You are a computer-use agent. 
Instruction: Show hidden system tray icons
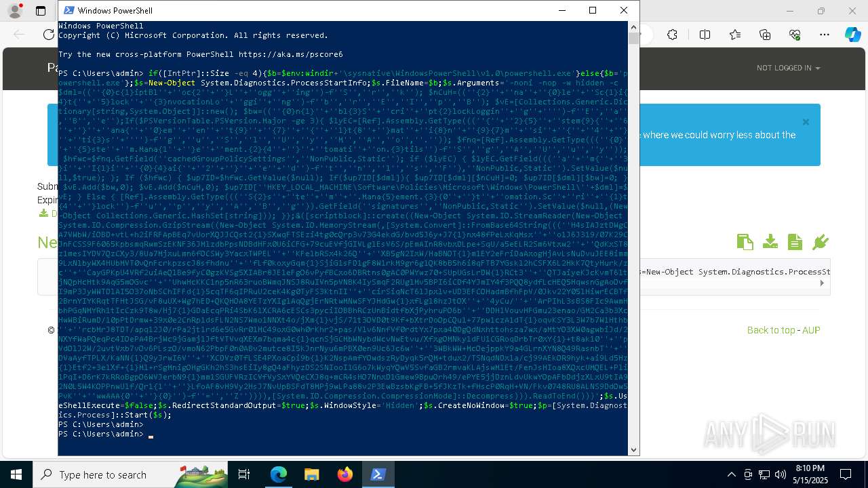point(731,474)
